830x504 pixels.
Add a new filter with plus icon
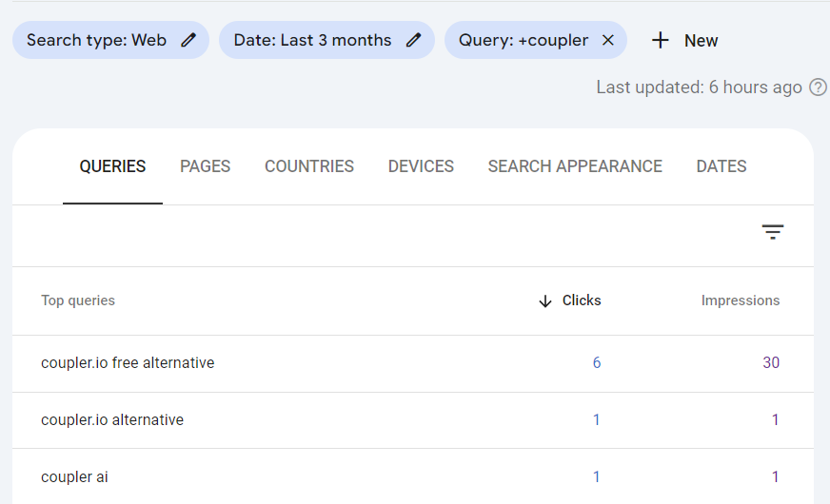[x=660, y=40]
